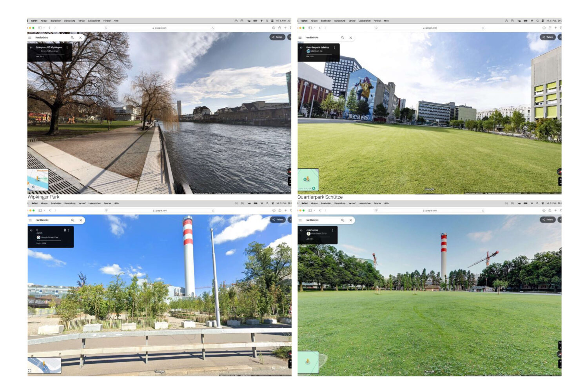Toggle Safari sidebar in bottom-right Josefwiese window
This screenshot has height=392, width=588.
[x=310, y=211]
